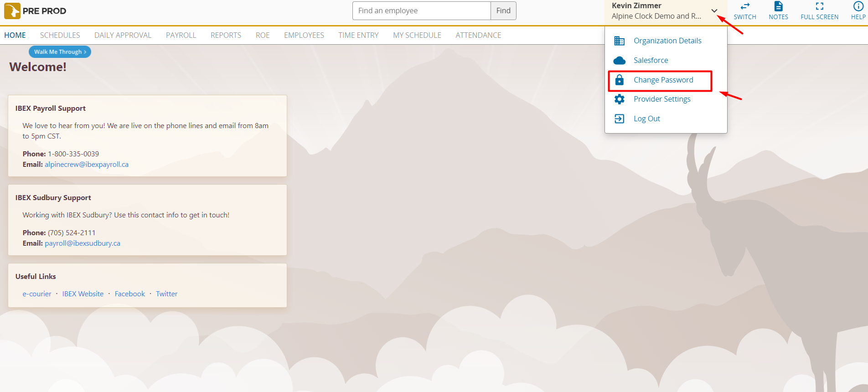
Task: Switch to the Daily Approval tab
Action: click(123, 35)
